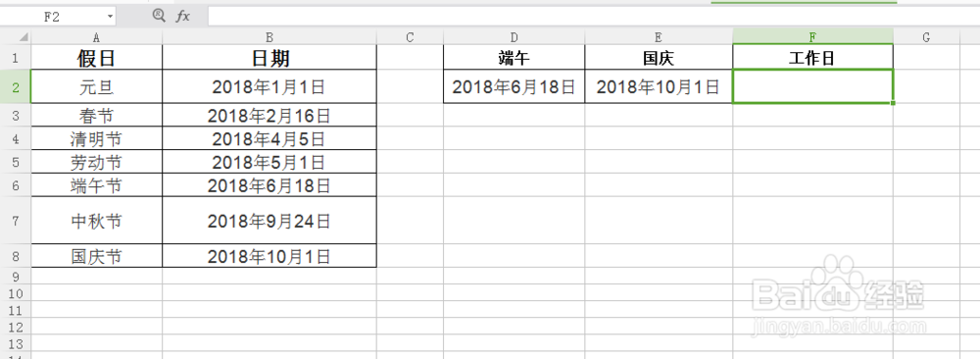Click the fx insert function icon
The image size is (980, 359).
point(182,17)
